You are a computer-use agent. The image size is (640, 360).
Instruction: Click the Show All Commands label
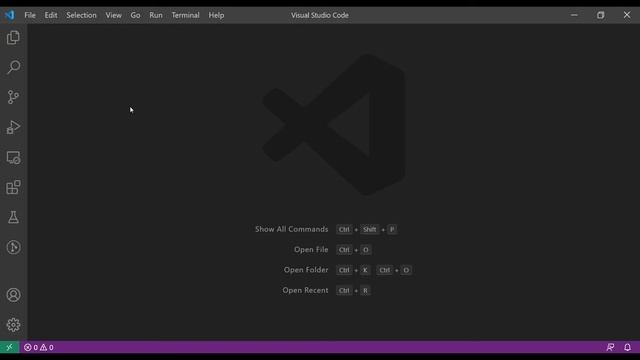pyautogui.click(x=291, y=229)
